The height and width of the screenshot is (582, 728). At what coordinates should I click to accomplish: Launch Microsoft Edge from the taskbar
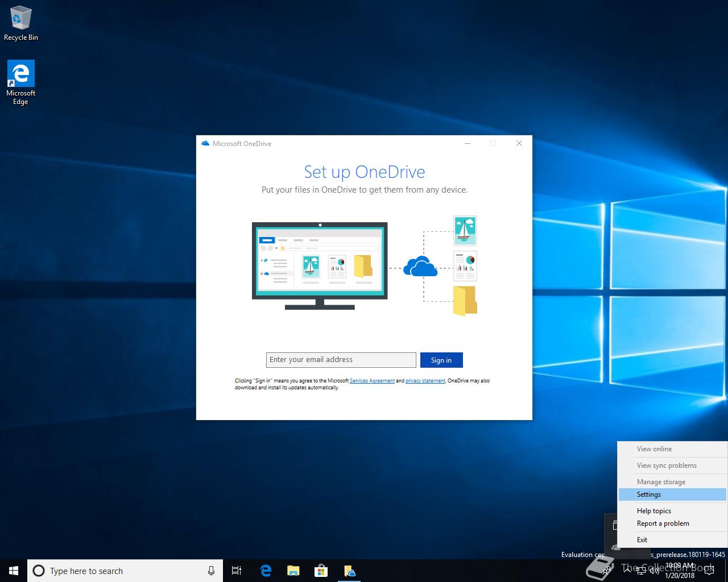[266, 571]
